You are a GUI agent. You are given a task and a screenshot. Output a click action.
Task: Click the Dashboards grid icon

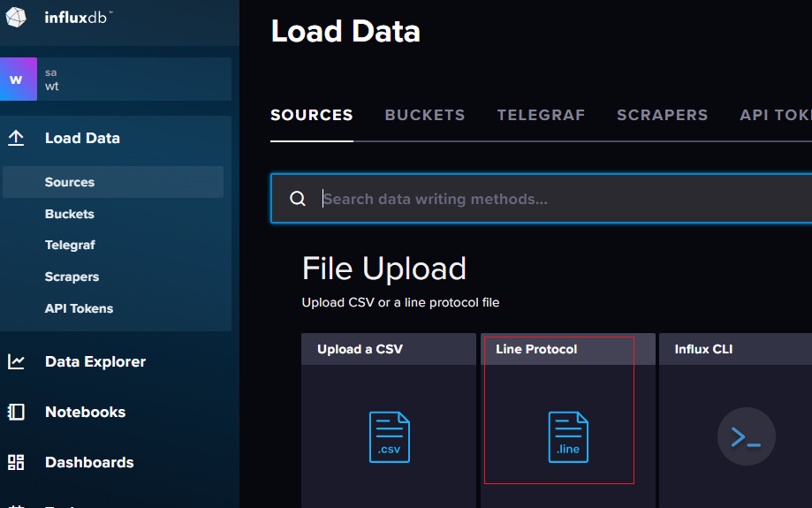tap(16, 462)
